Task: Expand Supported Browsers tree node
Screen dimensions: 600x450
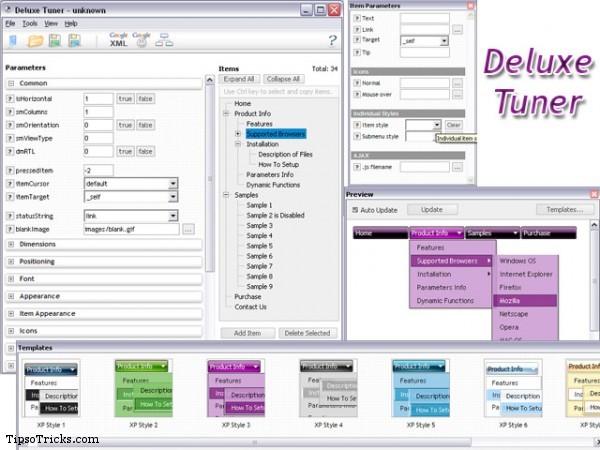Action: coord(238,134)
